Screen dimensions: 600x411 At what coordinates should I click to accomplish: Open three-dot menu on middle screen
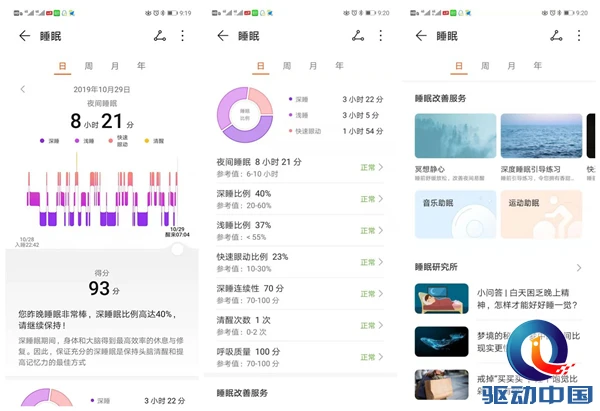click(x=381, y=36)
